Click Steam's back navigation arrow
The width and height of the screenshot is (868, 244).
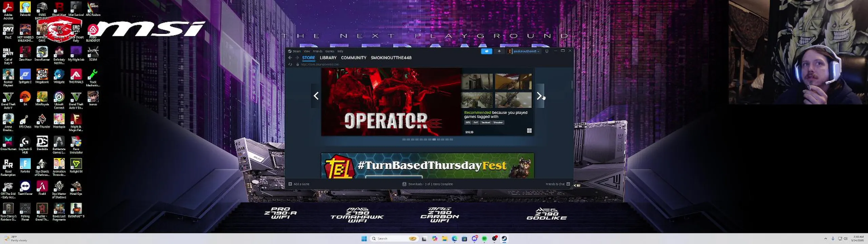290,58
